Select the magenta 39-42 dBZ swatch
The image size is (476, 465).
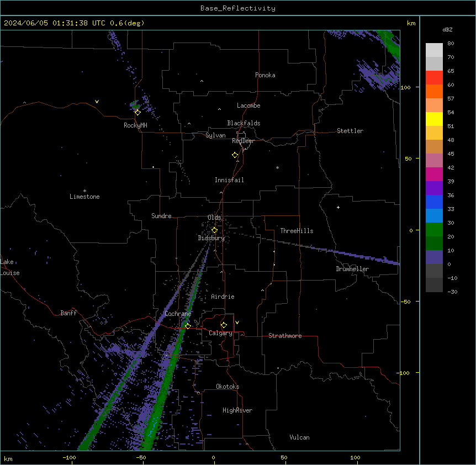[x=434, y=174]
